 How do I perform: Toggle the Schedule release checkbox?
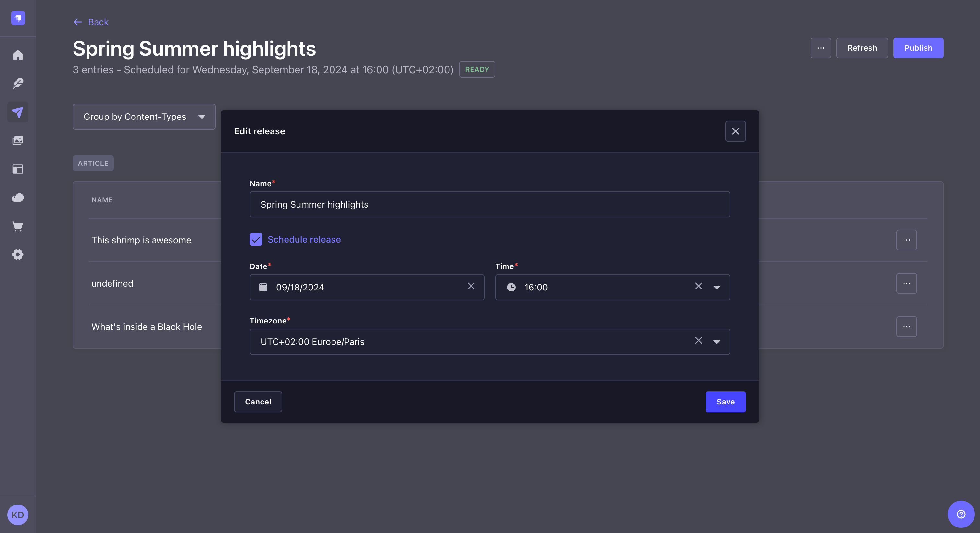click(x=256, y=239)
